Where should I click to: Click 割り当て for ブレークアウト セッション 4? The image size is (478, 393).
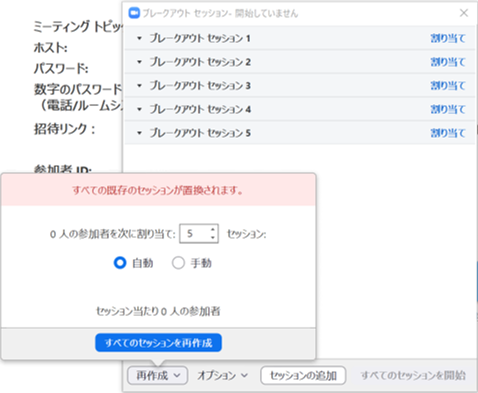[448, 109]
